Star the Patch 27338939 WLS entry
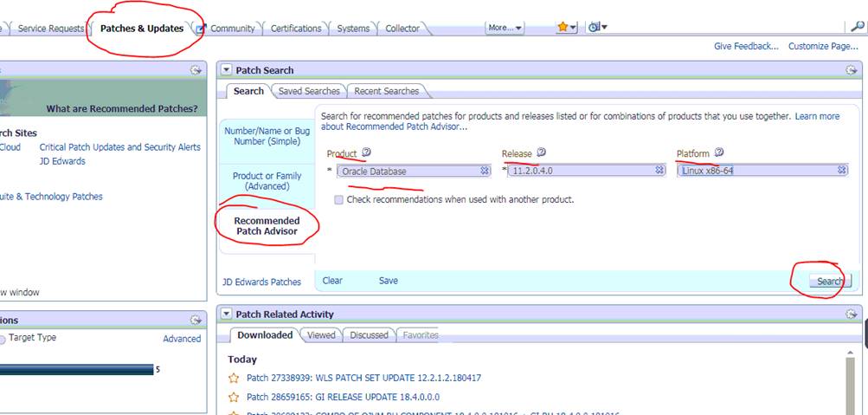Viewport: 868px width, 415px height. [234, 378]
